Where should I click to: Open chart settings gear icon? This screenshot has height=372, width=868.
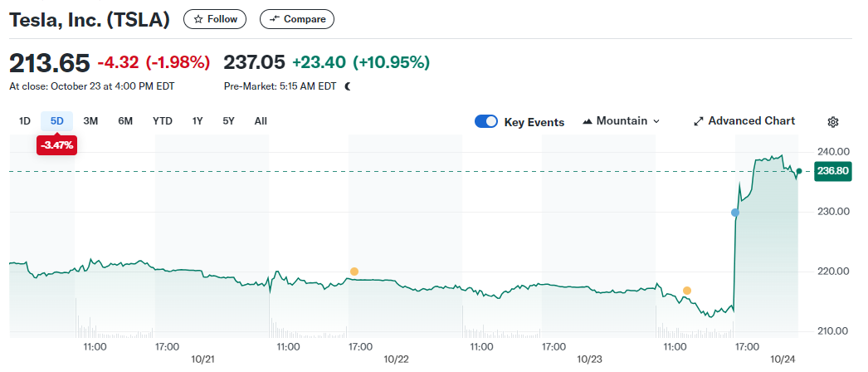click(833, 122)
